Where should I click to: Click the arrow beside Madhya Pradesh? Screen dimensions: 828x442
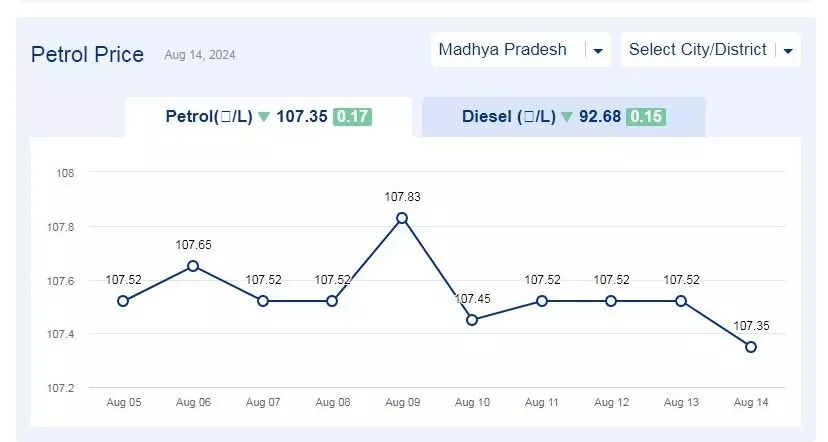(598, 51)
